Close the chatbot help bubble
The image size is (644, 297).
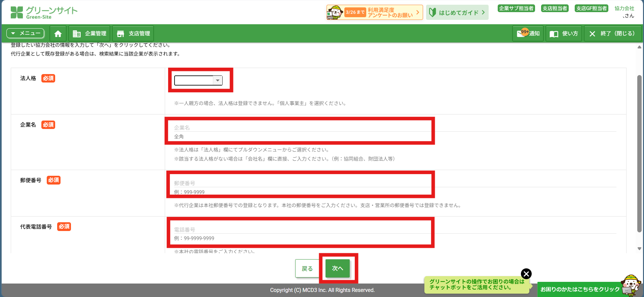point(526,274)
